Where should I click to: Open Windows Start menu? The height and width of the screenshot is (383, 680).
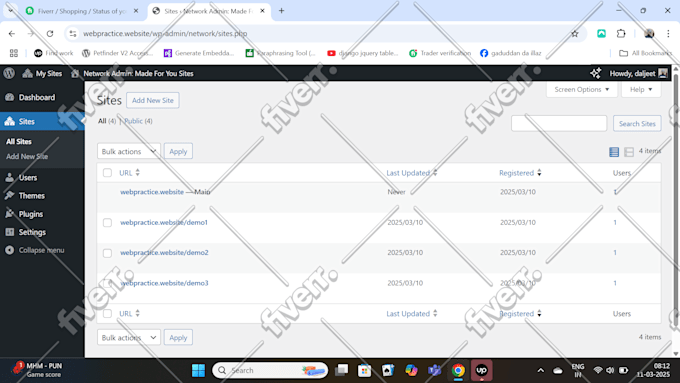[x=198, y=370]
